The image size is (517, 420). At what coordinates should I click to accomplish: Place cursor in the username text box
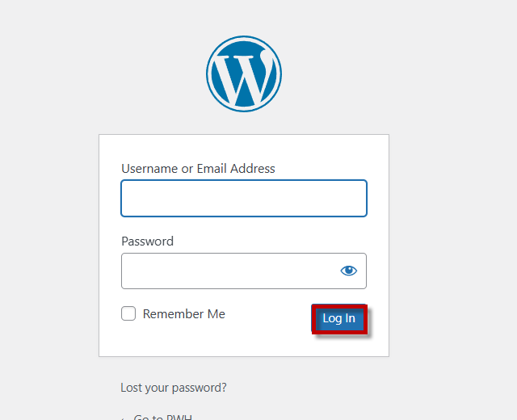click(243, 198)
